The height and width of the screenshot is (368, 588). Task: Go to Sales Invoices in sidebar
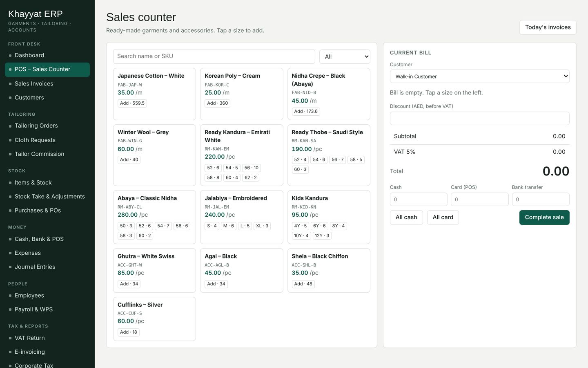click(47, 83)
